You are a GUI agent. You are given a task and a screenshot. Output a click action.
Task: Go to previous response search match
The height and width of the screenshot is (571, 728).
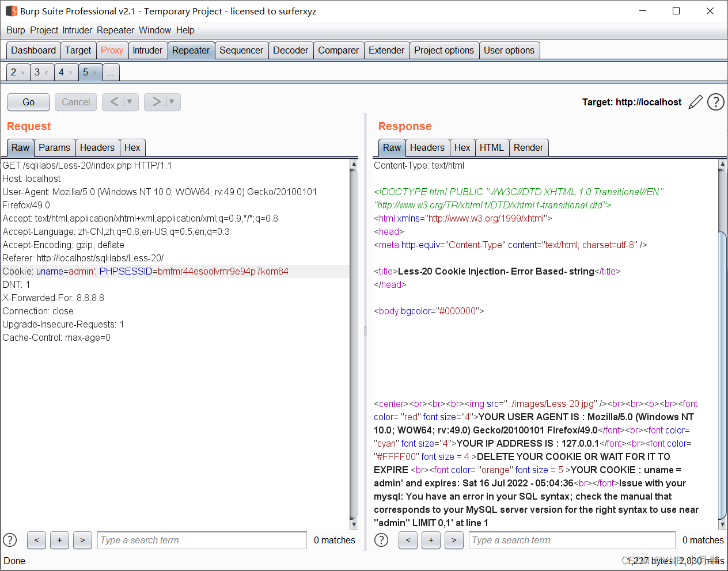(408, 540)
